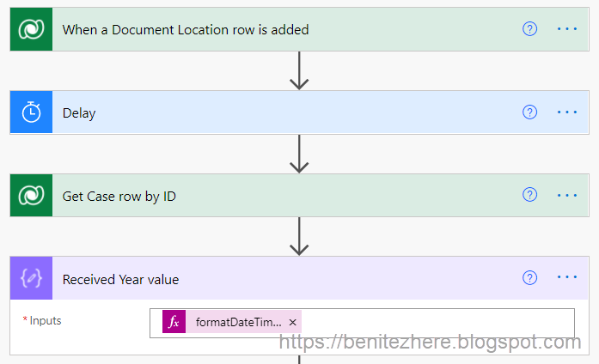Click the Delay timer icon
This screenshot has width=599, height=364.
click(31, 112)
